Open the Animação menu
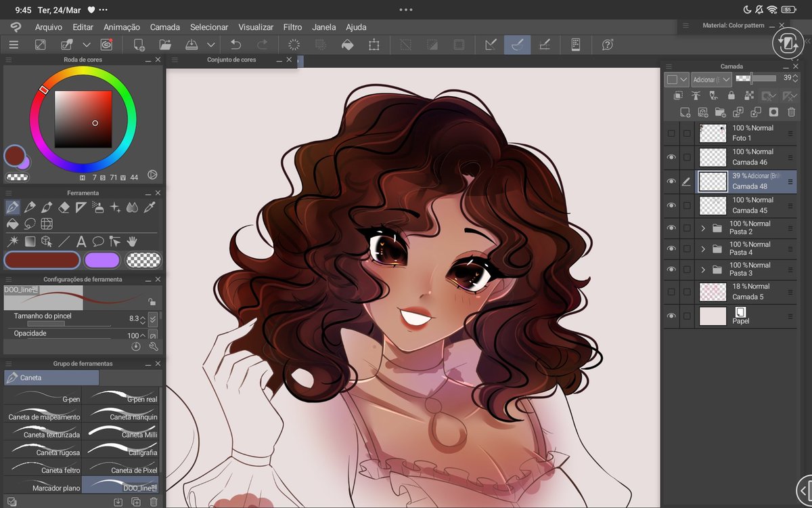The width and height of the screenshot is (812, 508). click(121, 27)
